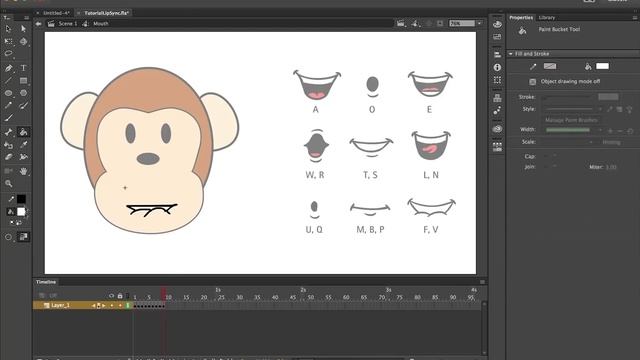Open the Edit Symbols dropdown

pyautogui.click(x=416, y=24)
